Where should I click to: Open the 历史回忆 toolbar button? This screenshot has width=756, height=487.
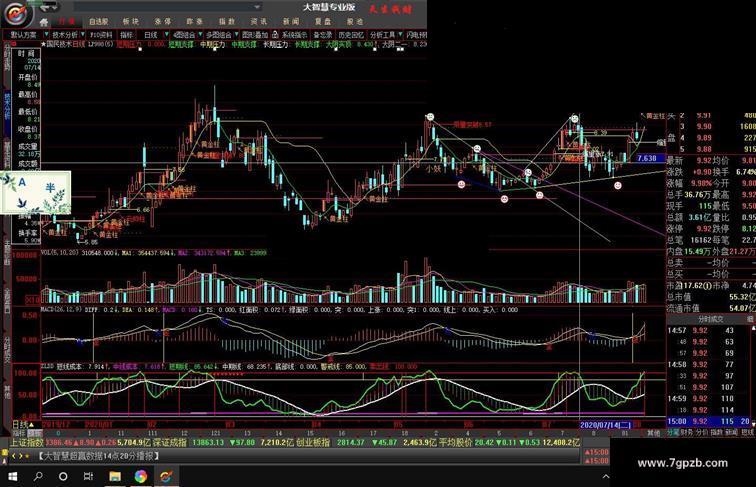click(x=351, y=35)
